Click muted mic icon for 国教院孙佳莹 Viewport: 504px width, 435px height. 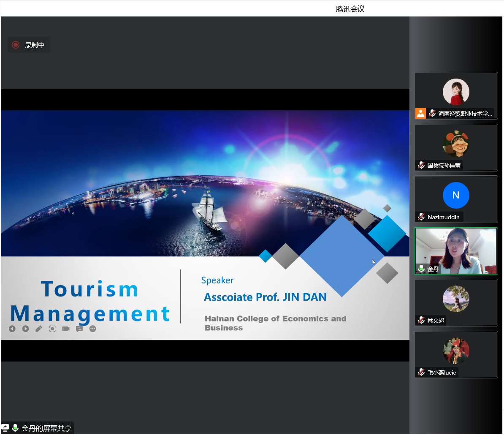[421, 166]
